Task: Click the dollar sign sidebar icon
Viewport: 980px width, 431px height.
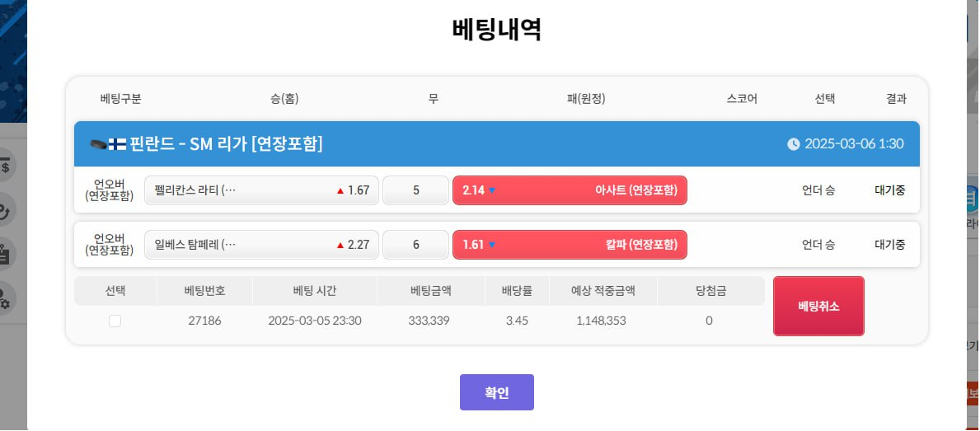Action: (5, 166)
